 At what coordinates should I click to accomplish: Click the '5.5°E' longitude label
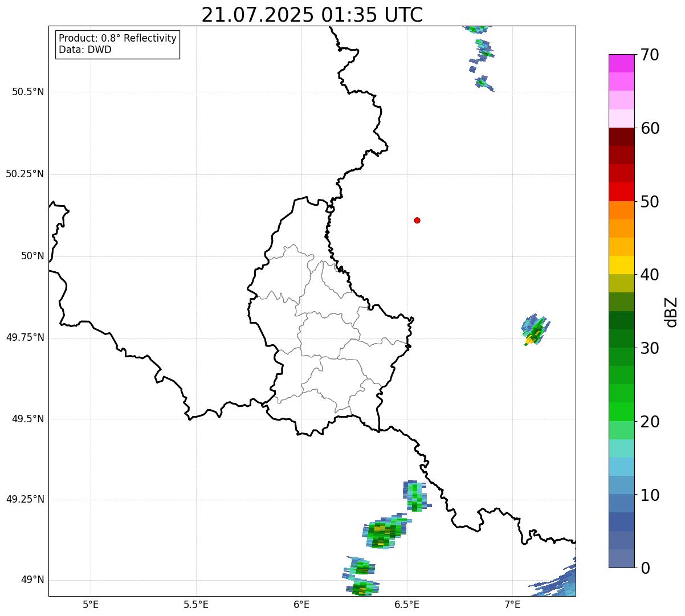pos(196,604)
